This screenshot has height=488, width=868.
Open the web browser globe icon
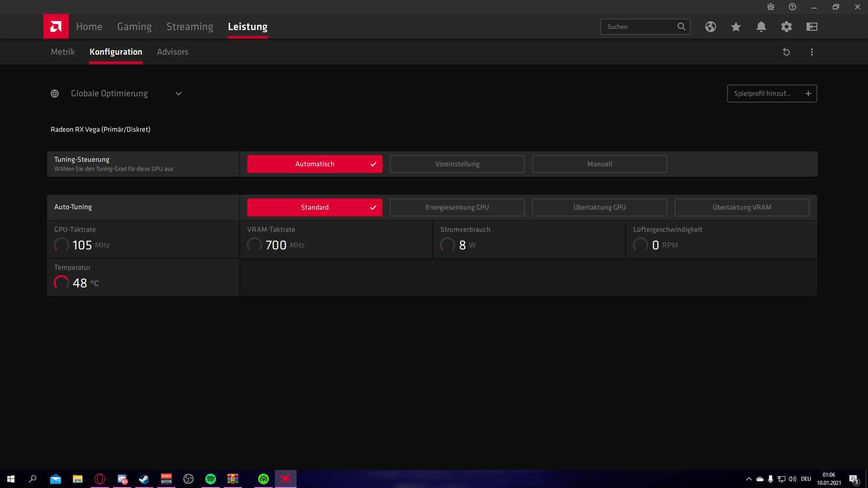710,27
